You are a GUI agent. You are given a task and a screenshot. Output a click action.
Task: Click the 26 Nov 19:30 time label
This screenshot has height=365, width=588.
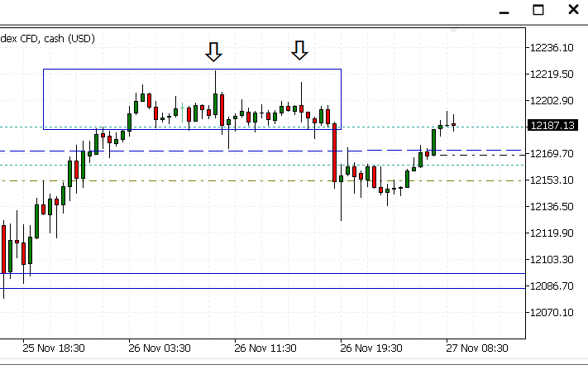371,348
